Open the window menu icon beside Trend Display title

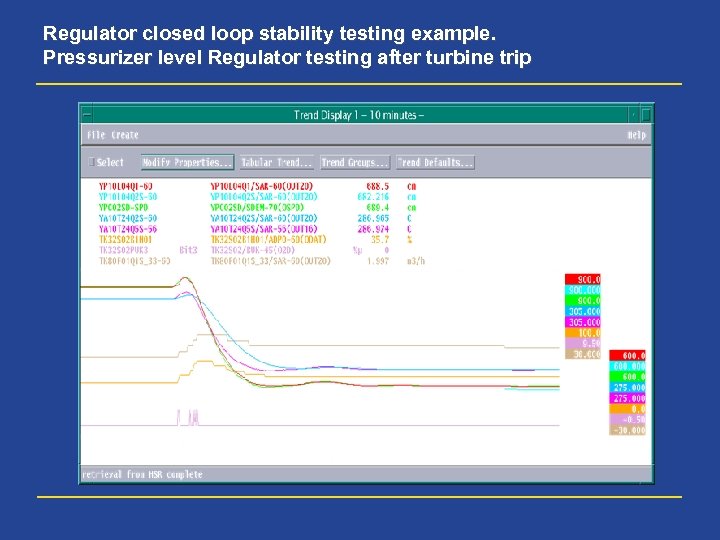[87, 115]
